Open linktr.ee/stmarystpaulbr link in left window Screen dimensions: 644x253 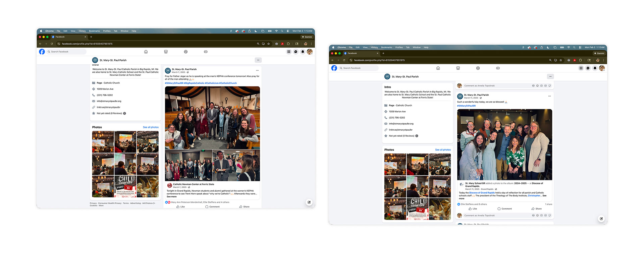108,107
